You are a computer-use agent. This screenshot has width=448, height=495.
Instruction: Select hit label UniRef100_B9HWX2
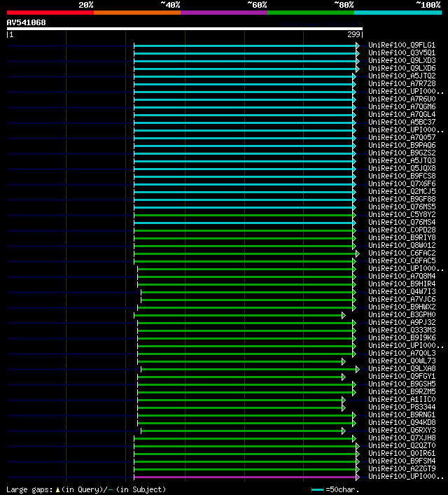point(402,307)
